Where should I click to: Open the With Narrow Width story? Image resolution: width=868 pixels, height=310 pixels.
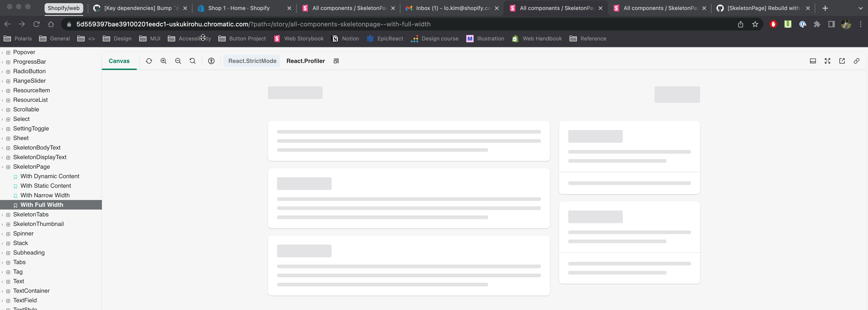tap(45, 195)
